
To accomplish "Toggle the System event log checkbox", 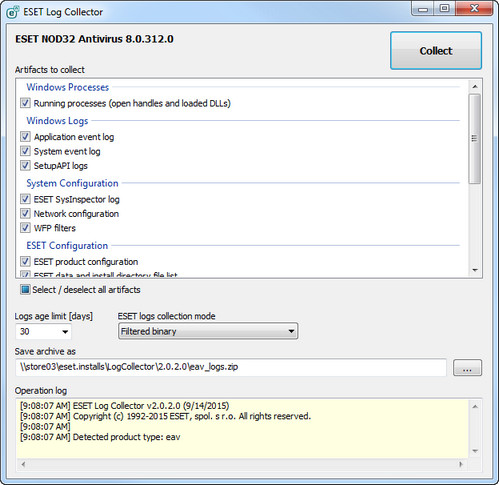I will 25,151.
